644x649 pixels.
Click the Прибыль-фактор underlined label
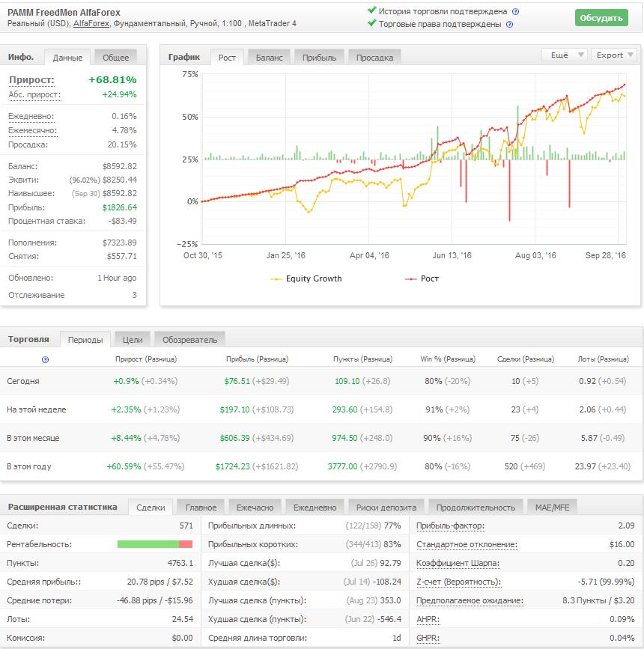click(449, 526)
